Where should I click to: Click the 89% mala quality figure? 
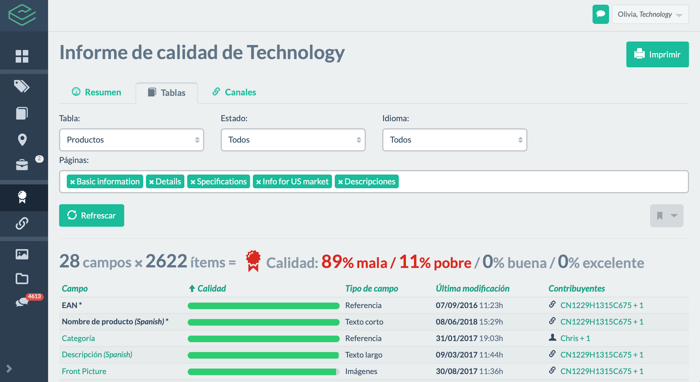point(354,262)
